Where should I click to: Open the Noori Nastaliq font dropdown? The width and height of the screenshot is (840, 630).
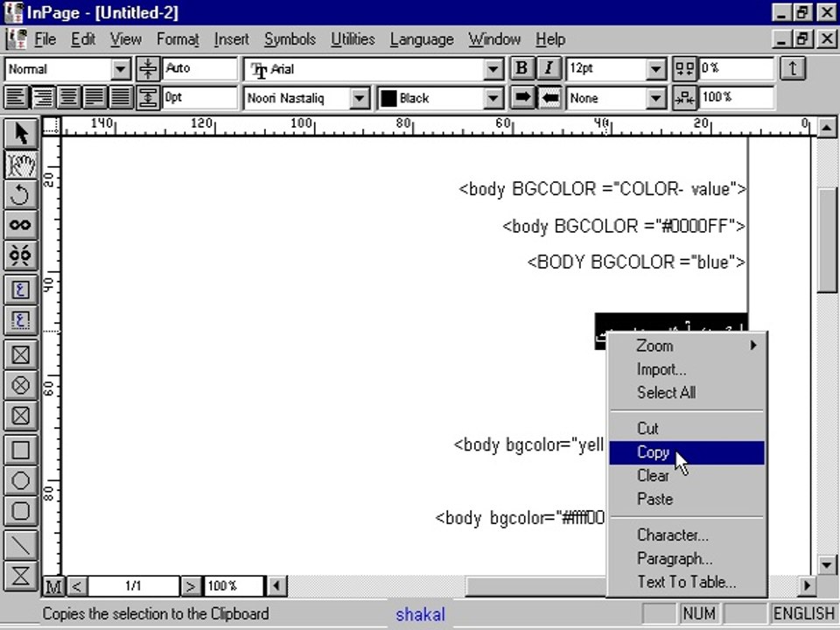pyautogui.click(x=360, y=99)
